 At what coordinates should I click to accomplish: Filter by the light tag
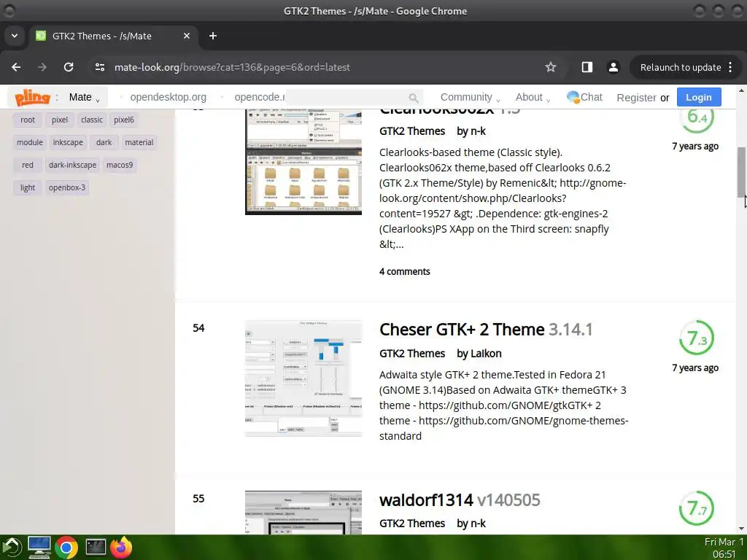(28, 187)
